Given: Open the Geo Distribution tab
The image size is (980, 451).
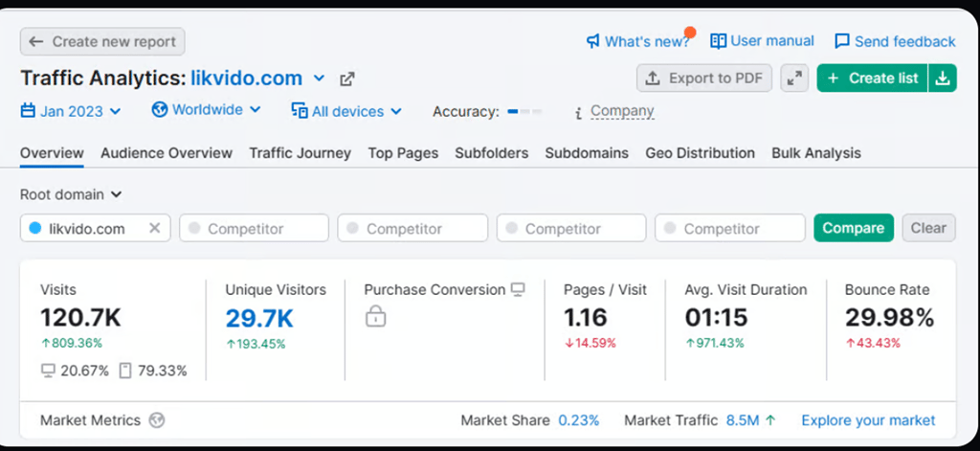Looking at the screenshot, I should 700,153.
